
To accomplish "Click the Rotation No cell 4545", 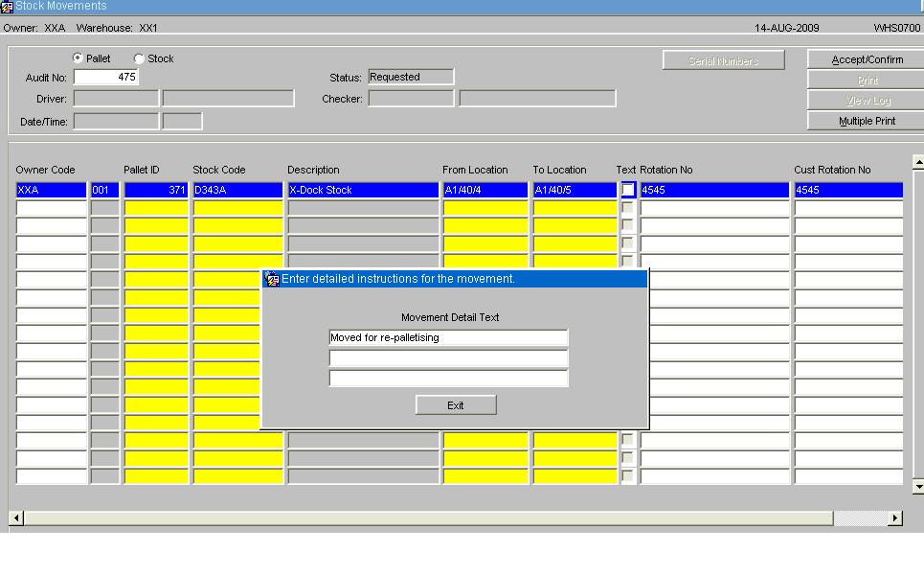I will coord(715,190).
